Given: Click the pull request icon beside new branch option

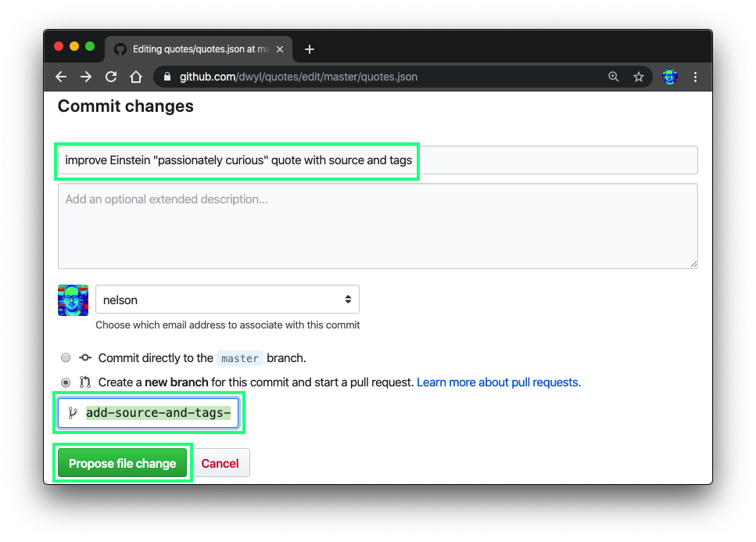Looking at the screenshot, I should [86, 382].
